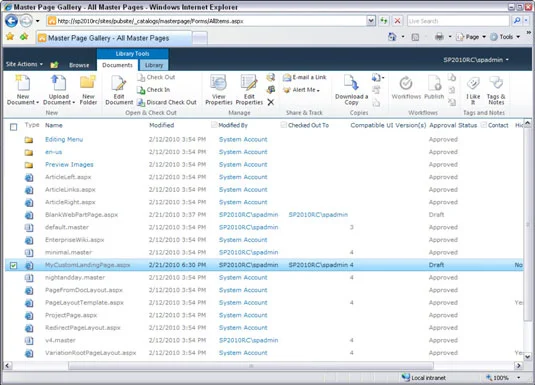Open the address bar history dropdown

(371, 21)
